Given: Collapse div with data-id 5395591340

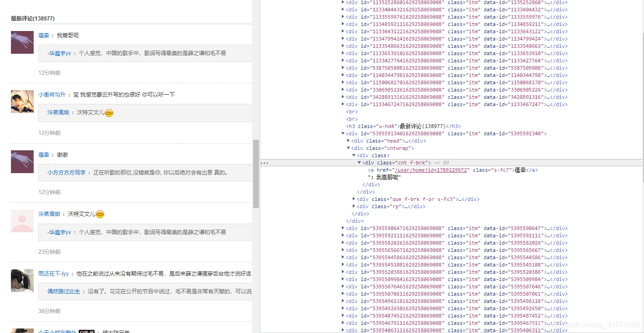Looking at the screenshot, I should [x=343, y=133].
